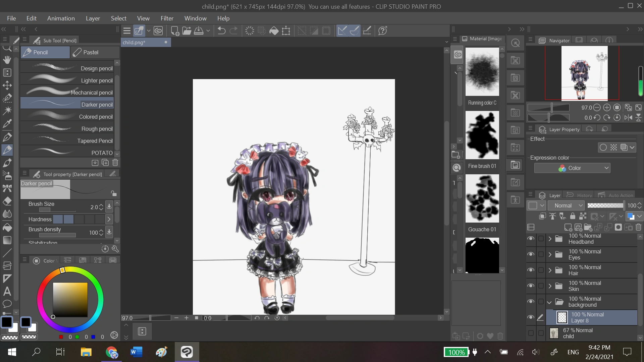644x362 pixels.
Task: Click the Lock layer icon
Action: (573, 216)
